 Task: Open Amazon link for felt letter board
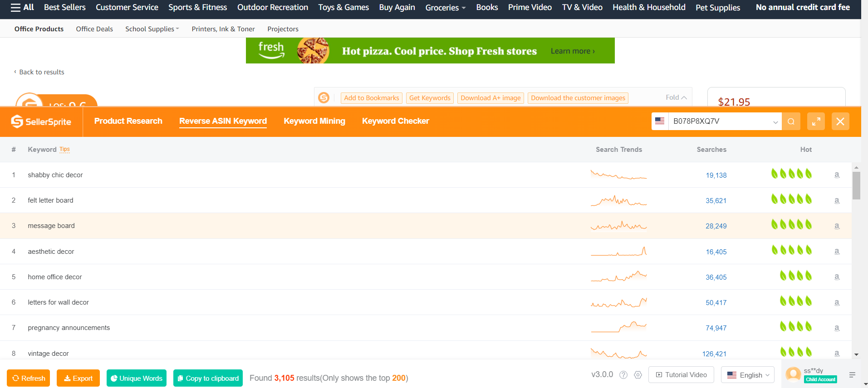837,200
